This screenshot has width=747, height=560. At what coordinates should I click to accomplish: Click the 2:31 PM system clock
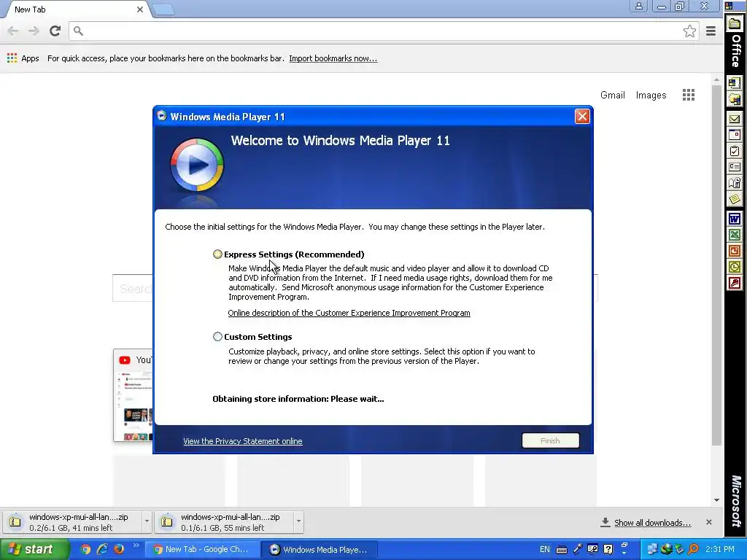click(720, 549)
